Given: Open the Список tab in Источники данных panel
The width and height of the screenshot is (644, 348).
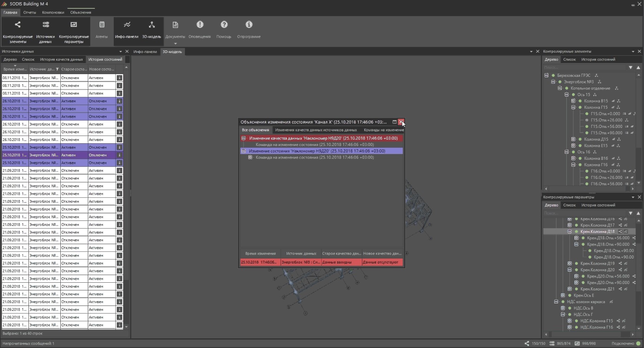Looking at the screenshot, I should [x=28, y=60].
